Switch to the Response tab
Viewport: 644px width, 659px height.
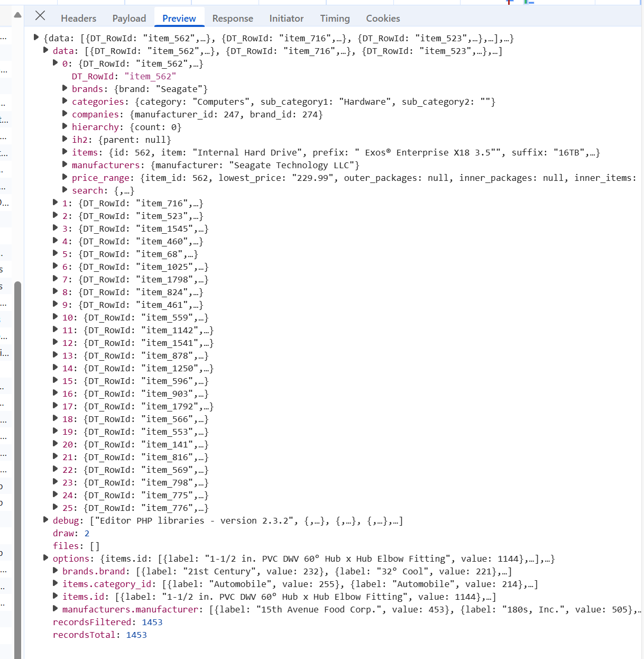pos(233,19)
